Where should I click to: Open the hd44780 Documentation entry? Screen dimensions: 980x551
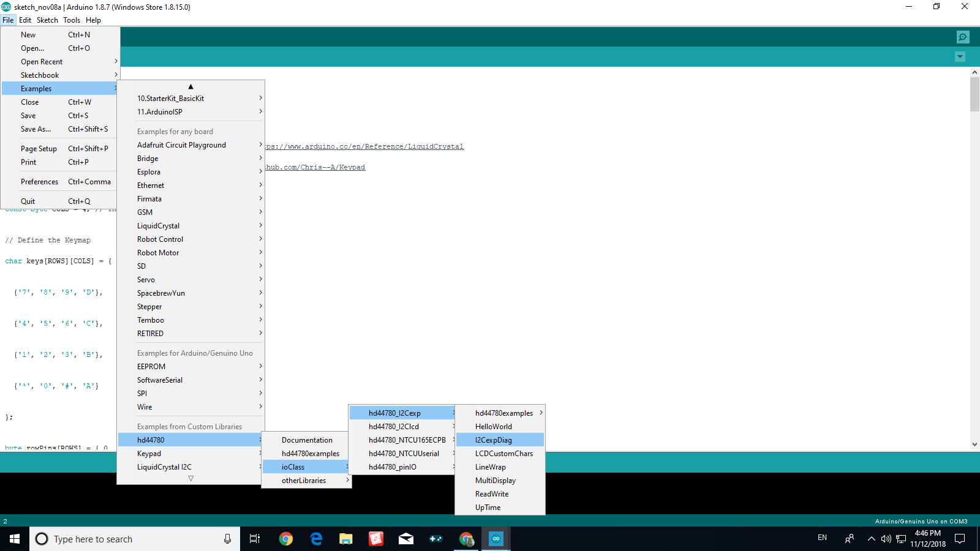coord(306,440)
